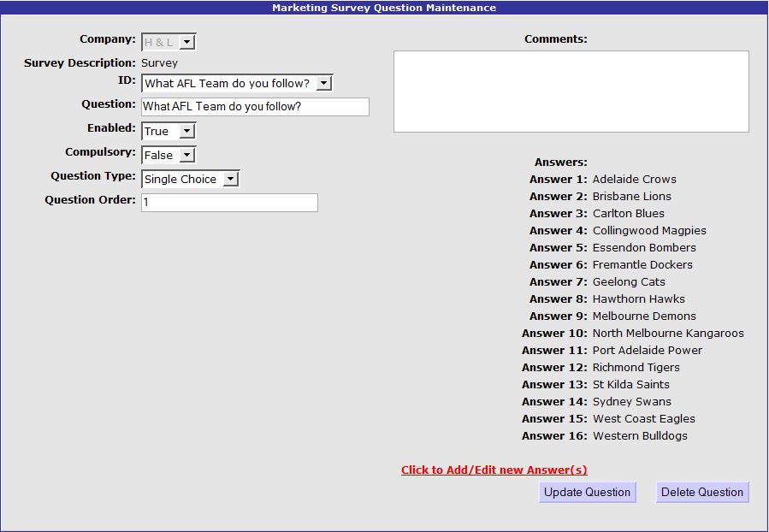Image resolution: width=769 pixels, height=532 pixels.
Task: Click the Sydney Swans answer
Action: click(631, 402)
